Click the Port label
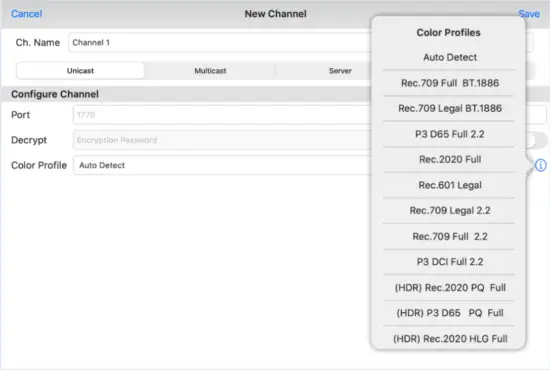Screen dimensions: 550x370 coord(21,115)
